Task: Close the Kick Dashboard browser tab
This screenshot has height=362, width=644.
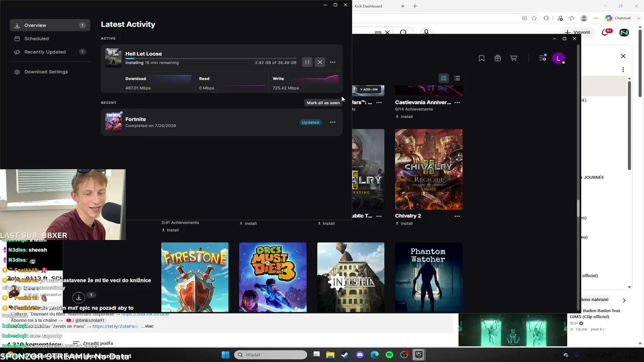Action: [403, 6]
